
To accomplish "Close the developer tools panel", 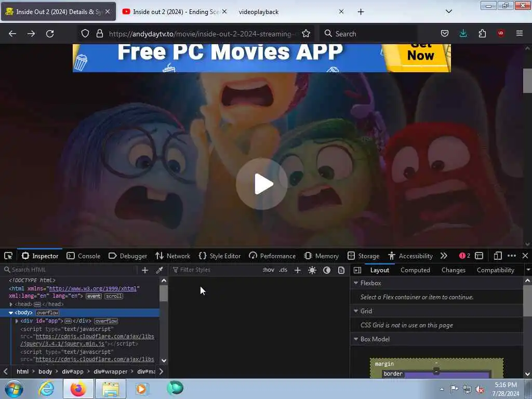I will pos(525,256).
